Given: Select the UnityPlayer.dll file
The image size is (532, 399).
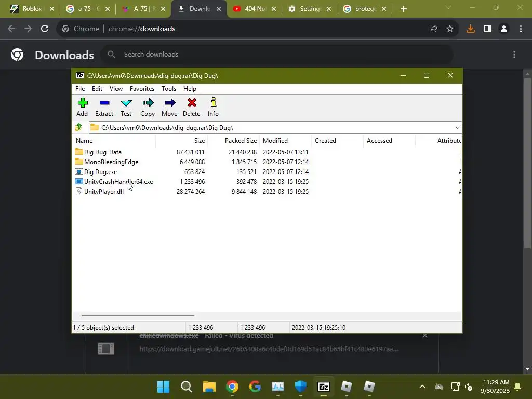Looking at the screenshot, I should (99, 191).
